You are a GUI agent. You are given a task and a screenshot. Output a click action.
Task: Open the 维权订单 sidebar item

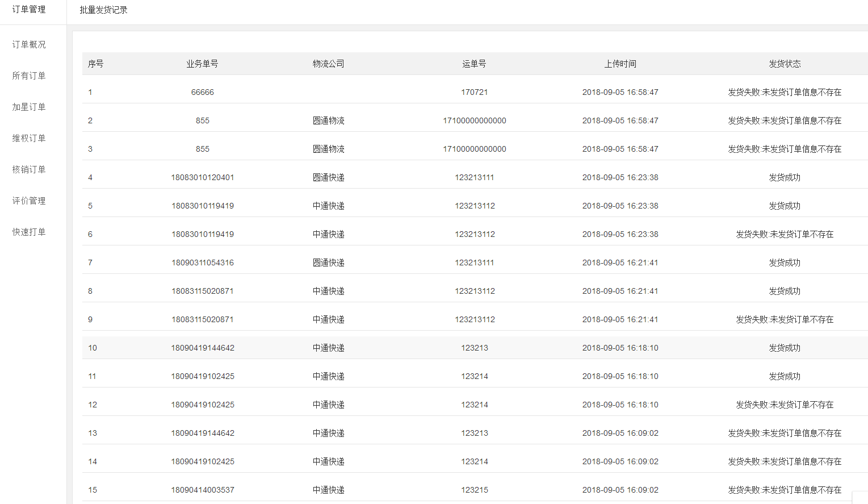[x=29, y=138]
